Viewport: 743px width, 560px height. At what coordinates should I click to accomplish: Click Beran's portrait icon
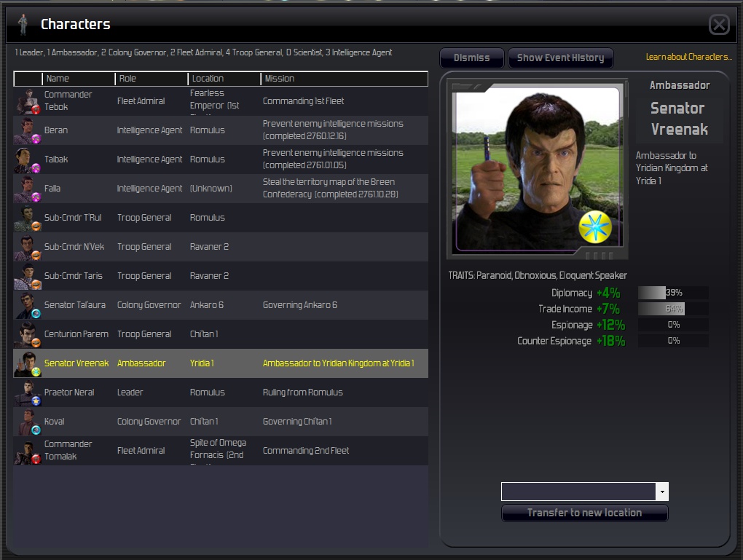[x=28, y=130]
